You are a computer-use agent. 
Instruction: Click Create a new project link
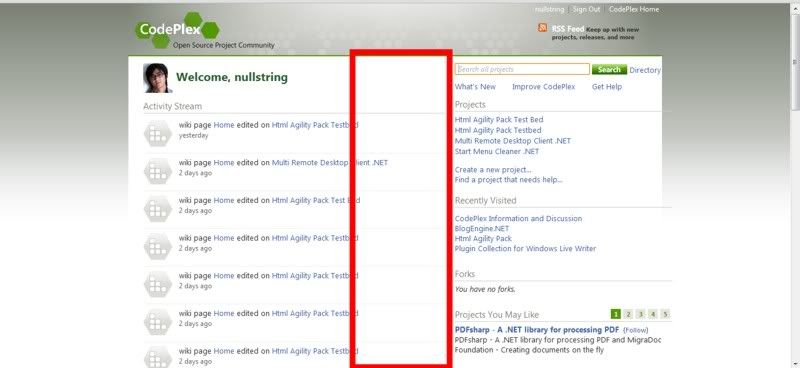[493, 169]
